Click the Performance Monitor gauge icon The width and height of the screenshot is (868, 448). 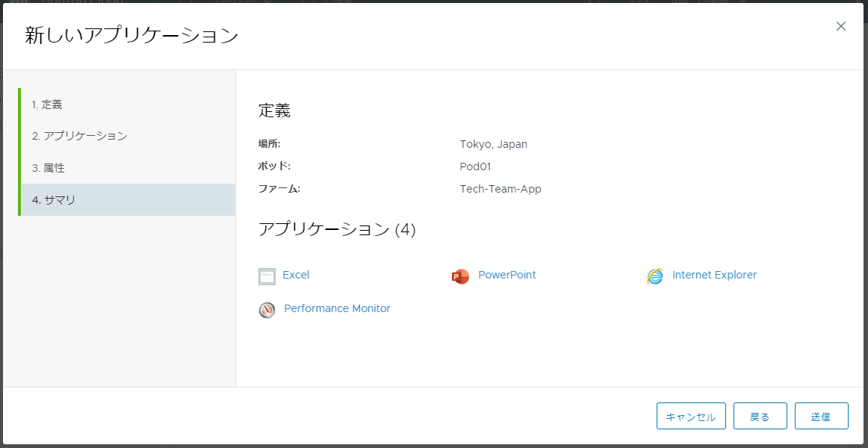(x=267, y=310)
